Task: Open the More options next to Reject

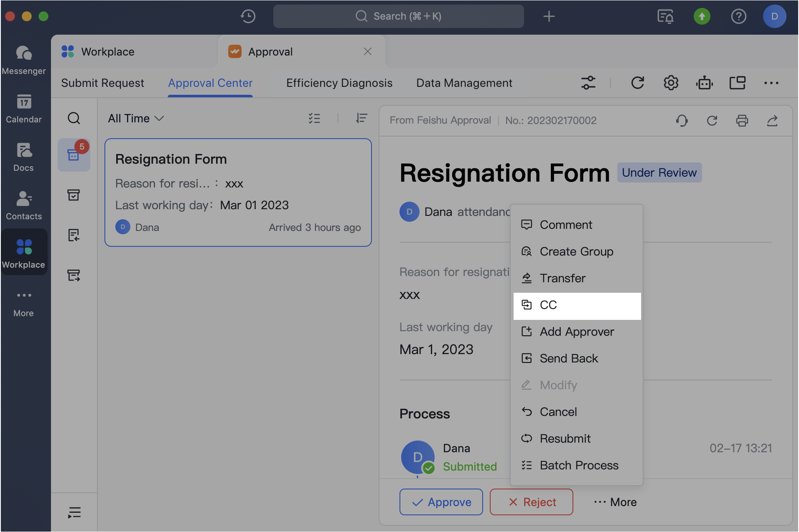Action: 615,502
